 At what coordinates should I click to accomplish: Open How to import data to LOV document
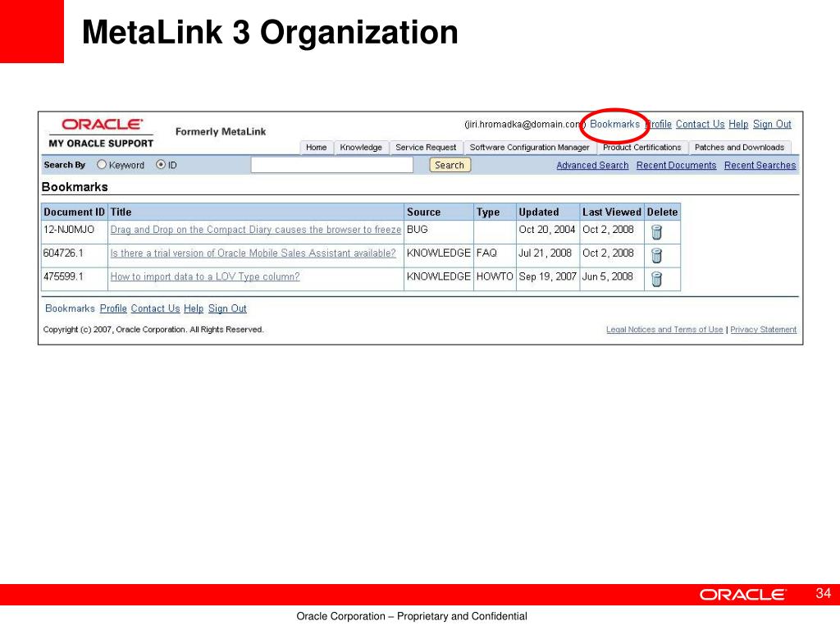pyautogui.click(x=204, y=277)
